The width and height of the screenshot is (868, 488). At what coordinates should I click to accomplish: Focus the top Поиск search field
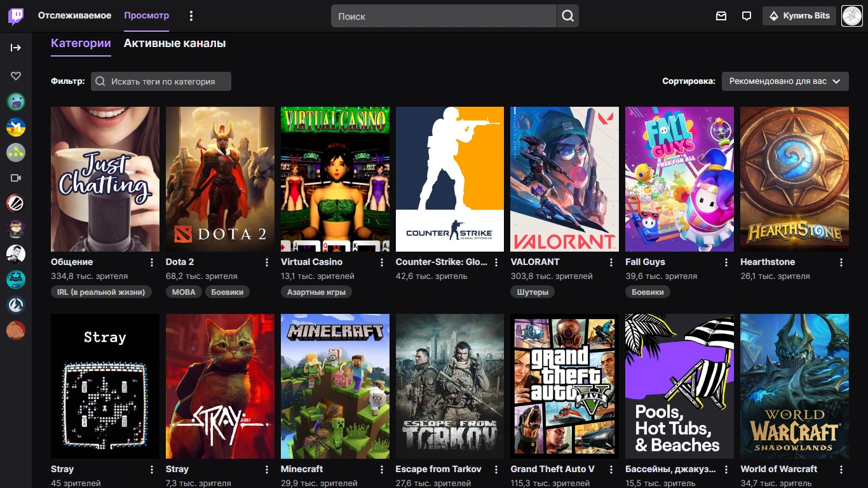click(444, 16)
